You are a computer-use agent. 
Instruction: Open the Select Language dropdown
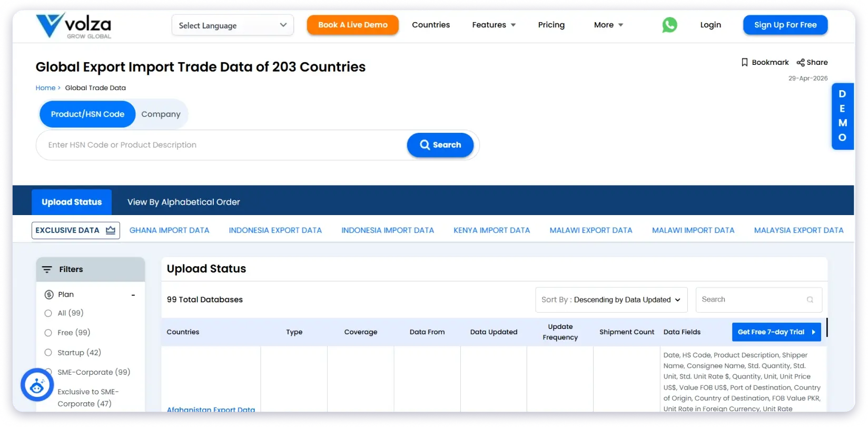coord(233,25)
